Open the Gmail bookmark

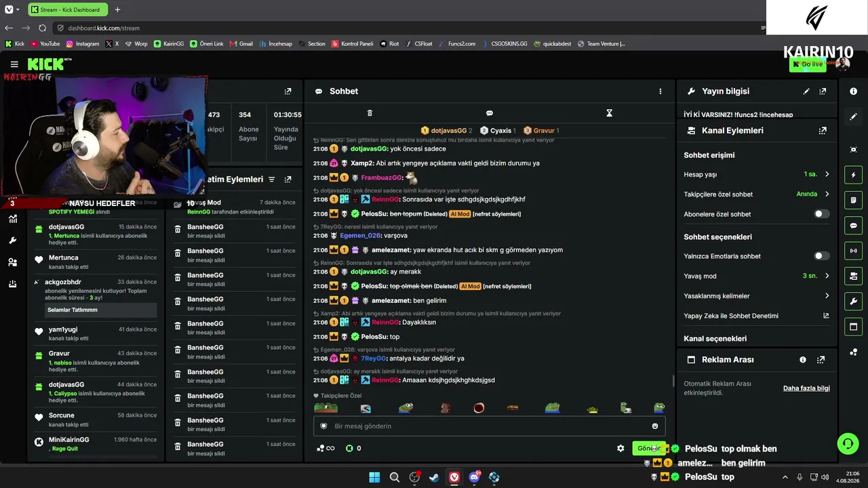point(241,43)
